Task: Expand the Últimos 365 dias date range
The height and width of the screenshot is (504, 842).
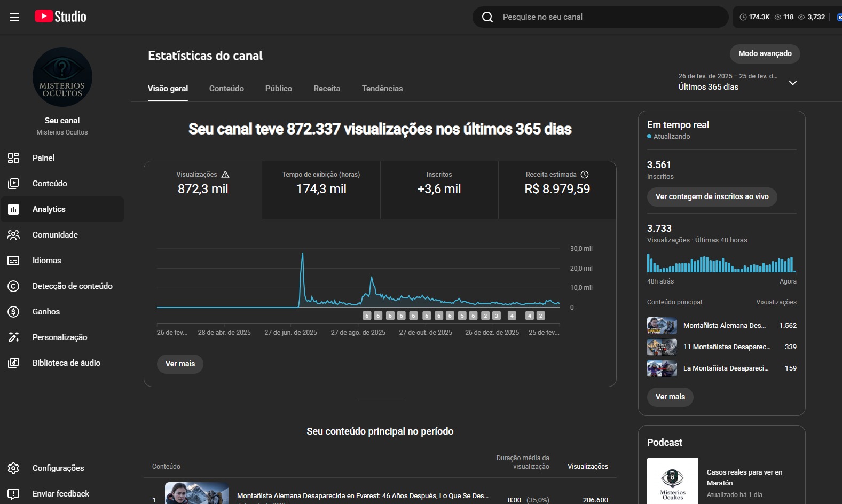Action: coord(792,83)
